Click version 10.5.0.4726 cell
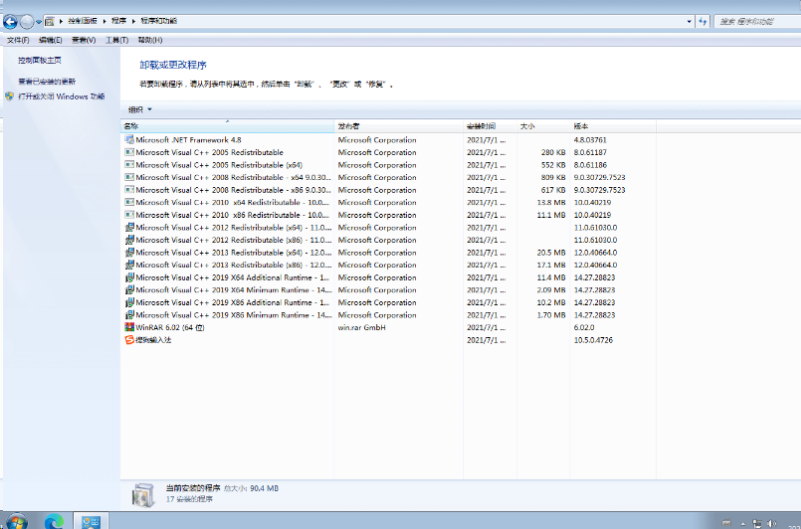 coord(593,340)
